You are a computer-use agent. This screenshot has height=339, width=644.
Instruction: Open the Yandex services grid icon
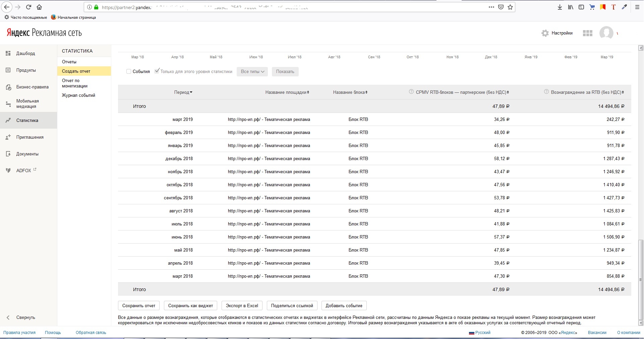coord(588,33)
